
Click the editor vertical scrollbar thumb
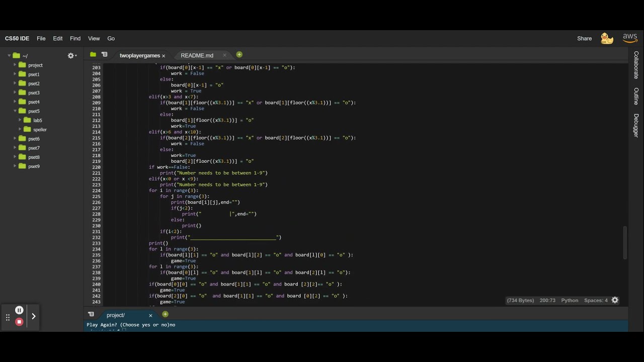625,243
